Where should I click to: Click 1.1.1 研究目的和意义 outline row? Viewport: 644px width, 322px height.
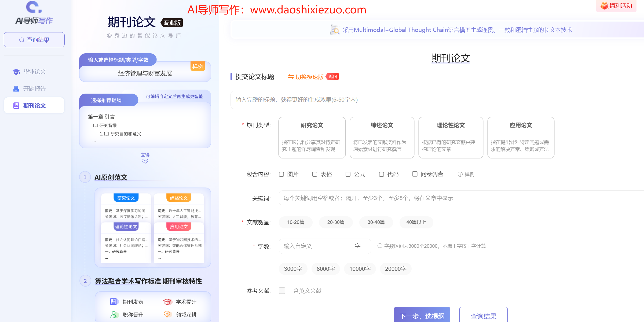(120, 134)
